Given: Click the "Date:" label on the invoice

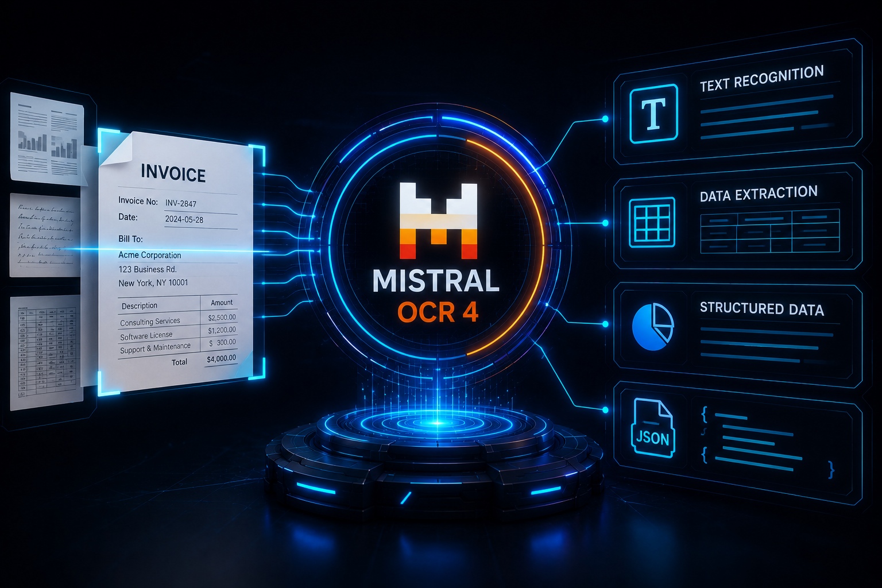Looking at the screenshot, I should tap(128, 217).
